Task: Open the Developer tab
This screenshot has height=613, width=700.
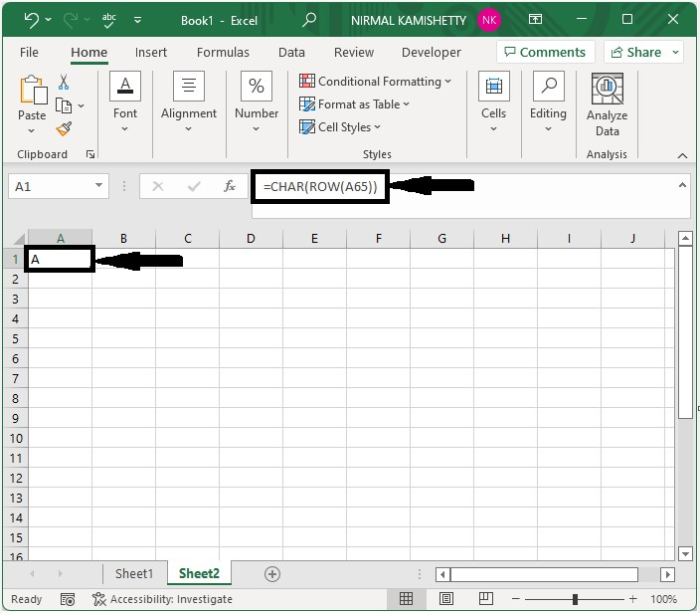Action: tap(431, 52)
